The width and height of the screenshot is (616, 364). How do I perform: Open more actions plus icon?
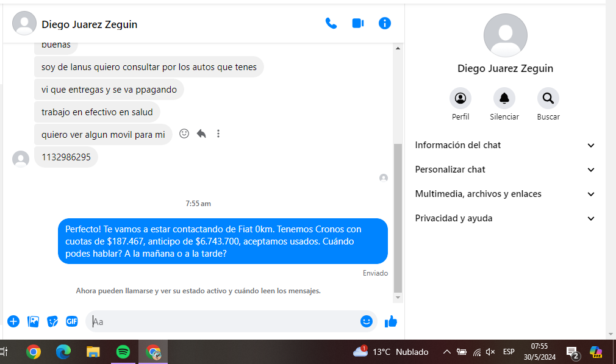(13, 321)
